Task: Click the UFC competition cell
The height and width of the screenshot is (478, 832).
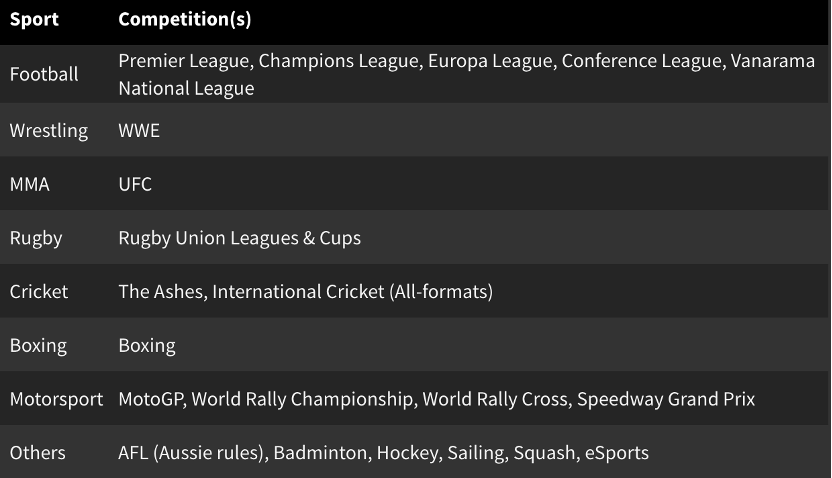Action: 135,184
